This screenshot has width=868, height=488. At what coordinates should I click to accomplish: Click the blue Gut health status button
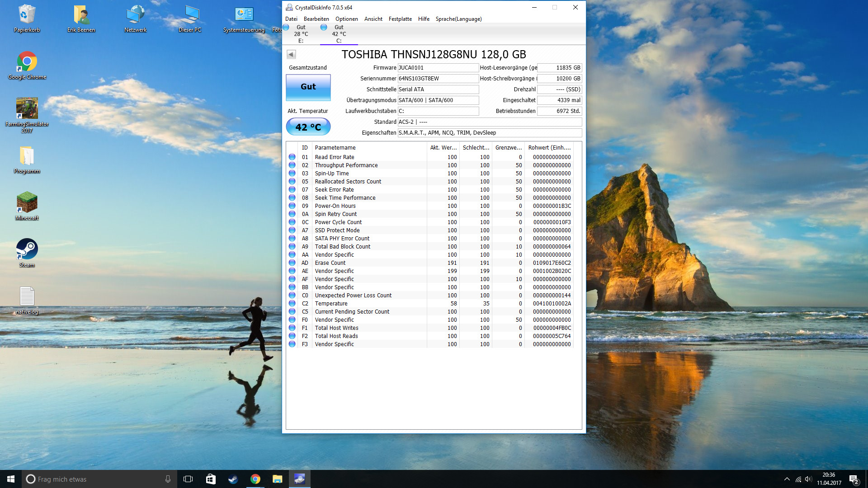point(308,87)
